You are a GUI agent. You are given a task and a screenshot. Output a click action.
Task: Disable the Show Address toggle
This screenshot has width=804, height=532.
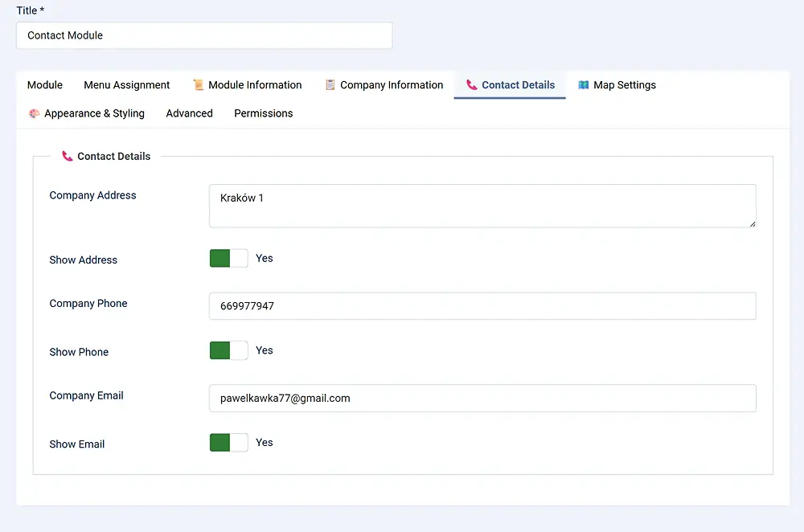[x=229, y=259]
